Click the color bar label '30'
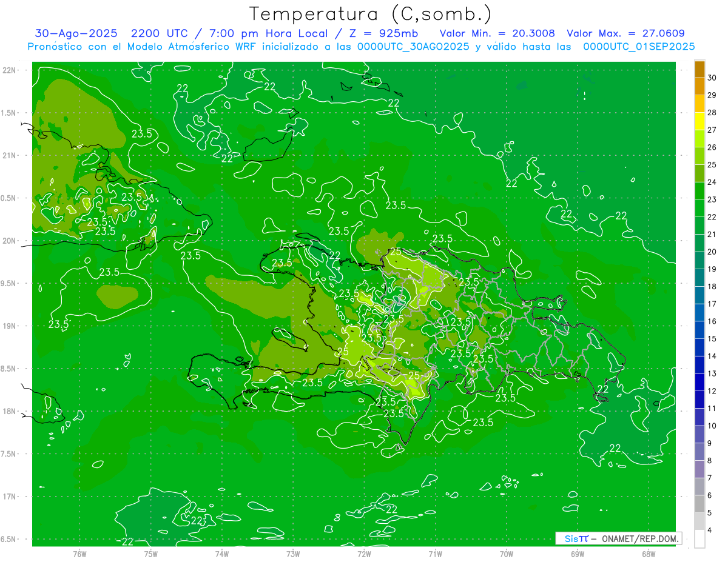The image size is (728, 562). pos(712,78)
